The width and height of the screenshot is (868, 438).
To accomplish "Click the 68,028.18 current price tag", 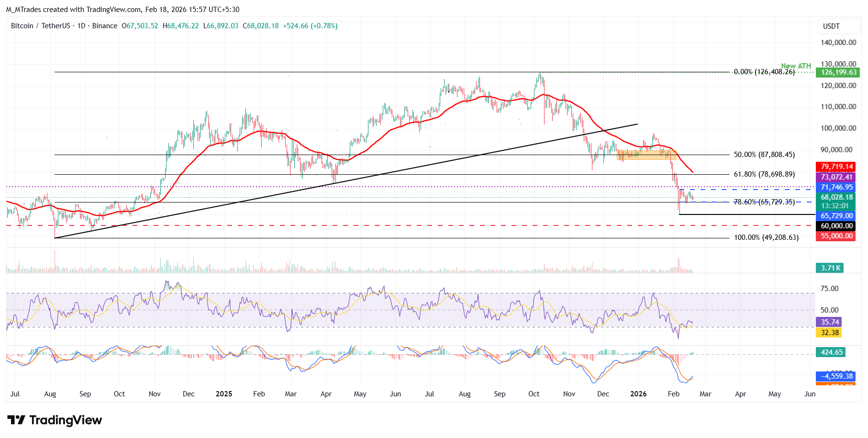I will pos(835,197).
